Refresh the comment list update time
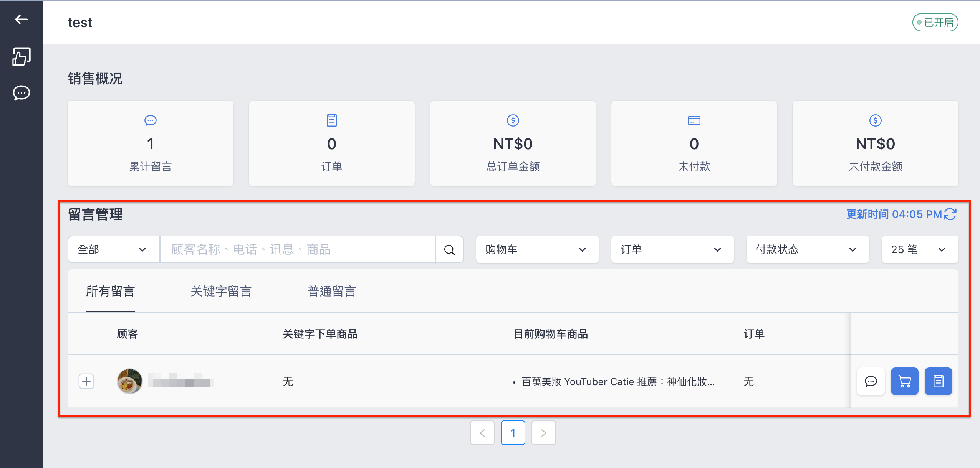This screenshot has height=468, width=980. tap(950, 214)
